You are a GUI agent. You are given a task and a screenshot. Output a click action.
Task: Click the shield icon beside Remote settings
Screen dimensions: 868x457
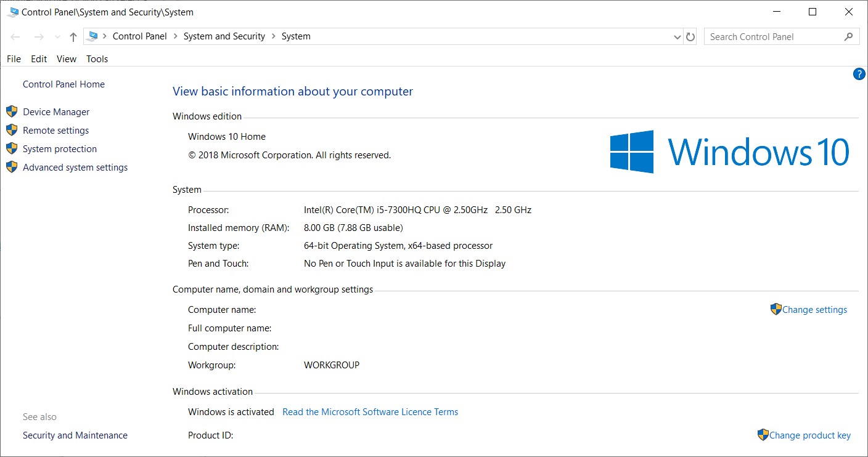(12, 130)
